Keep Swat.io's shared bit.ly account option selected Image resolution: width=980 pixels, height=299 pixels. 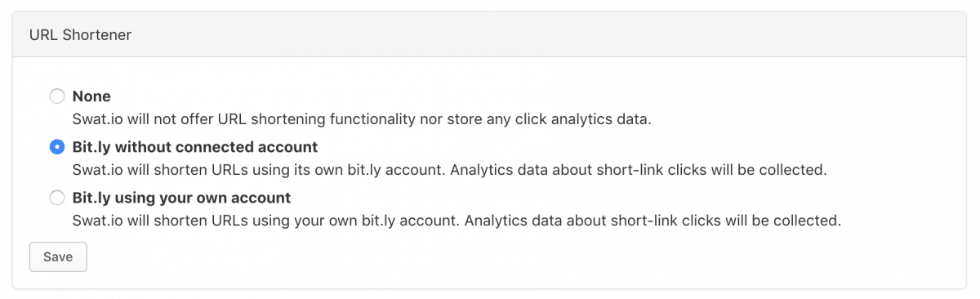57,147
